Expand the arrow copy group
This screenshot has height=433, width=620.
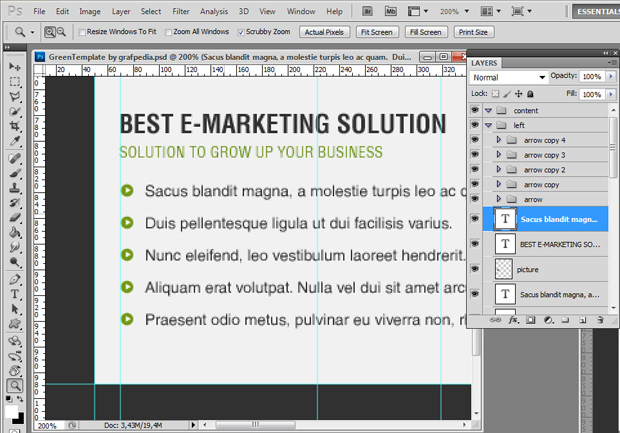pyautogui.click(x=499, y=184)
